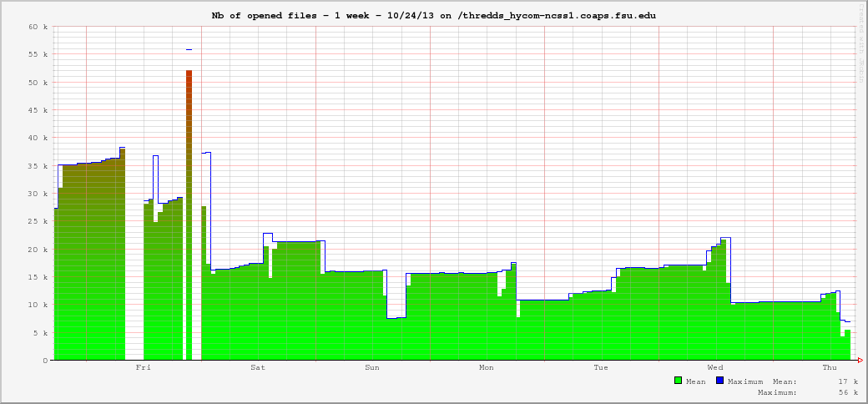The image size is (868, 404).
Task: Click the green Mean legend swatch
Action: (x=679, y=381)
